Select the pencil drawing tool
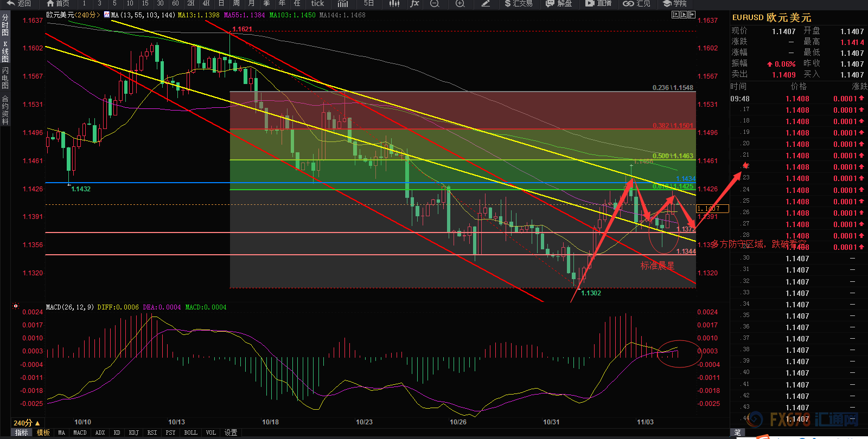 (x=486, y=4)
